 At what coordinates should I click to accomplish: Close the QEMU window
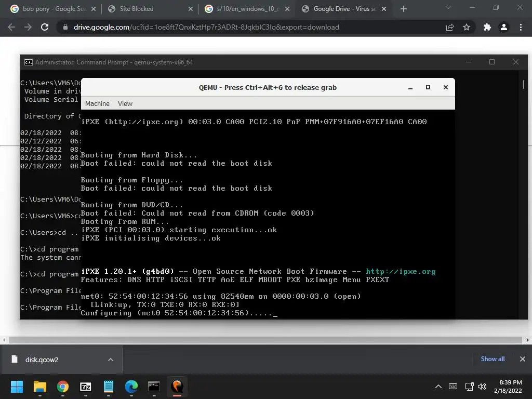click(446, 87)
